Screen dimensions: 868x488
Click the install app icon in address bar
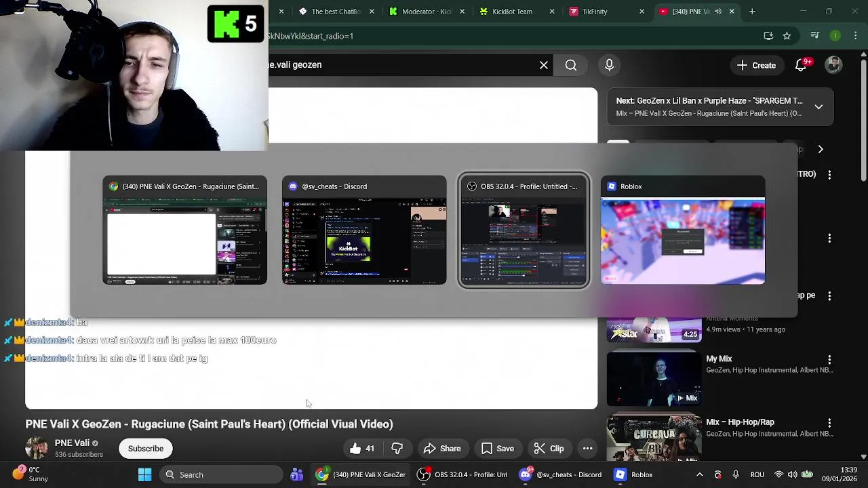click(x=768, y=36)
